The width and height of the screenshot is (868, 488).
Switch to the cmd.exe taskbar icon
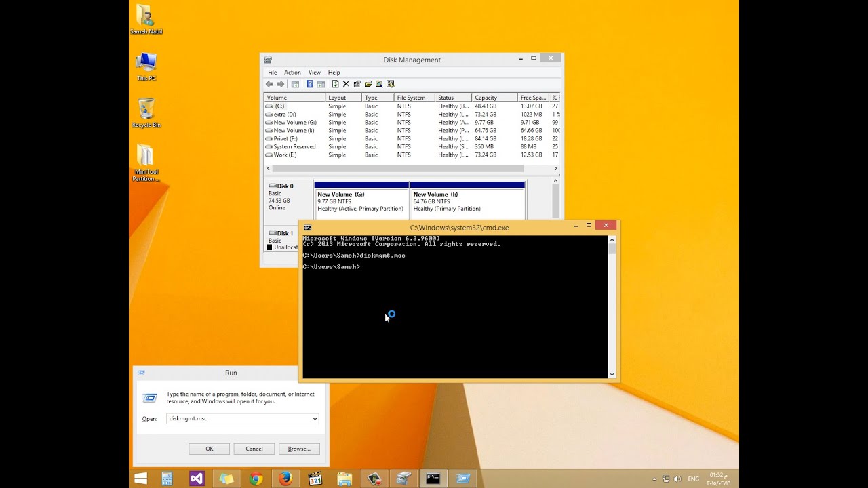coord(433,479)
